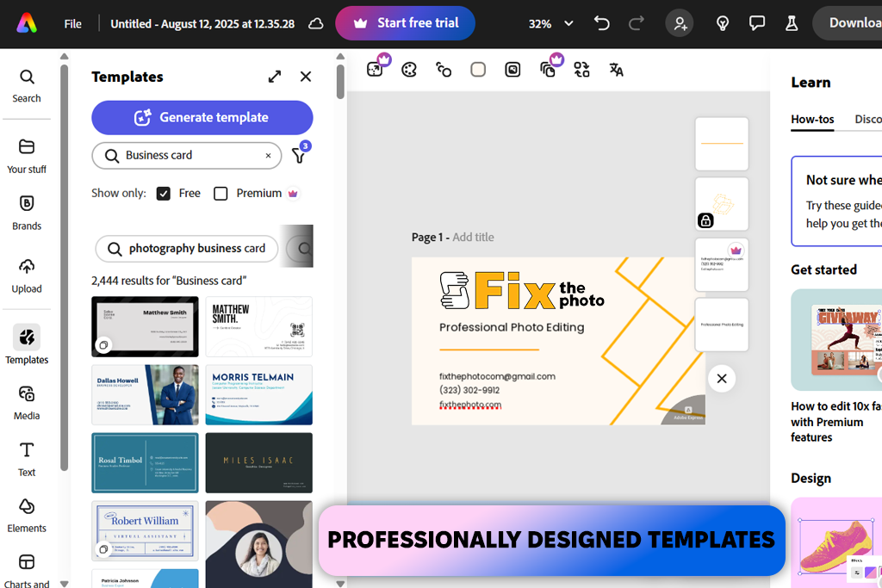This screenshot has width=882, height=588.
Task: Select the orange line layer thumbnail
Action: point(722,144)
